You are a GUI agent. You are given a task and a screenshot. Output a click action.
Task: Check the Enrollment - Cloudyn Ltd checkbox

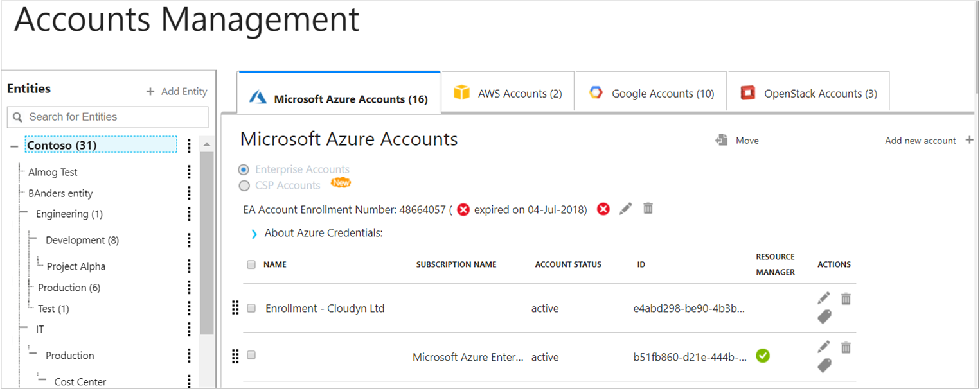251,307
